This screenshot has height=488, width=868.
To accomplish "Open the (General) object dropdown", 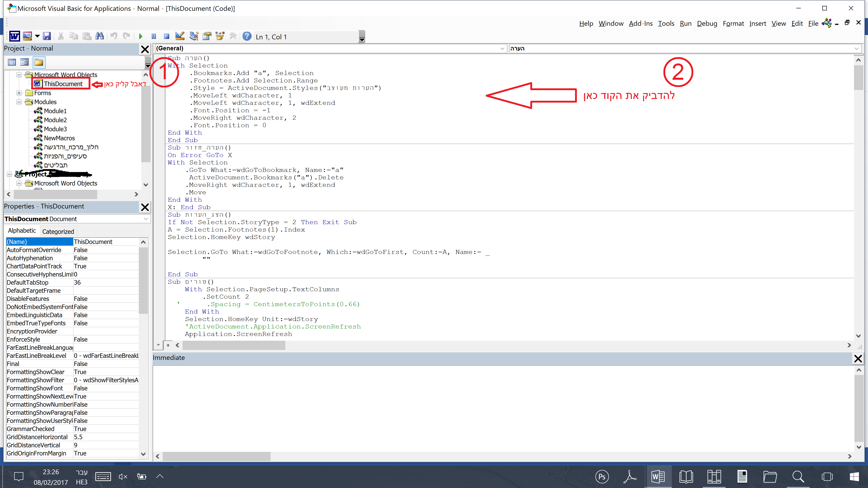I will 502,49.
